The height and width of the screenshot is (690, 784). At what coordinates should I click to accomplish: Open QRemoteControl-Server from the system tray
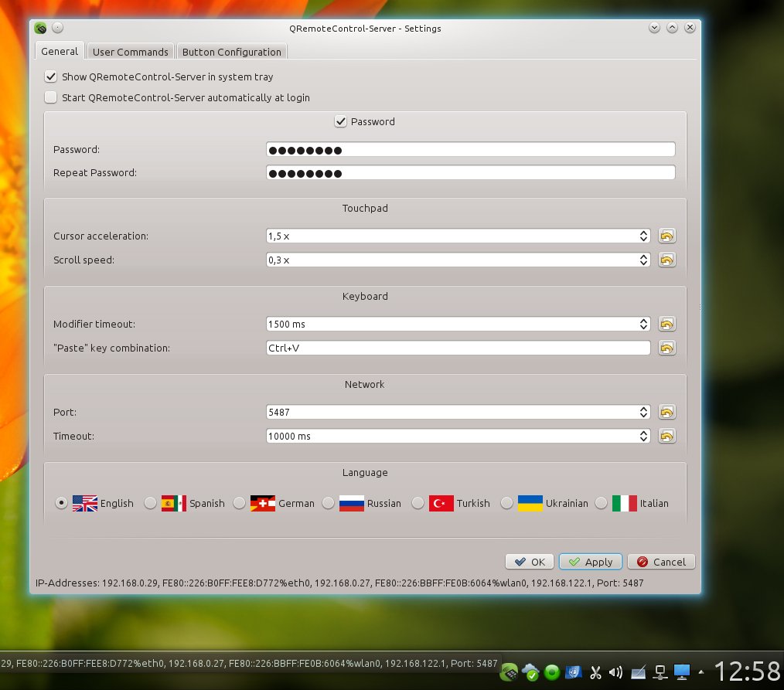pyautogui.click(x=509, y=672)
